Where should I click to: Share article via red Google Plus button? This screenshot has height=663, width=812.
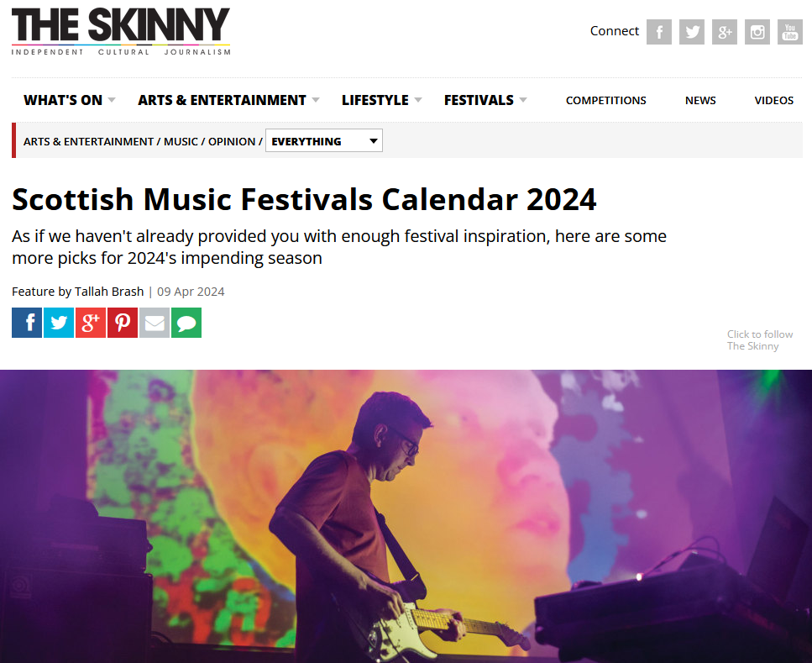[91, 323]
